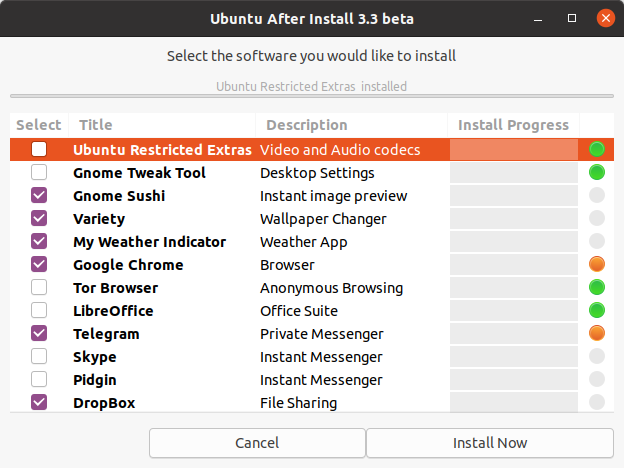Click the Cancel button
The image size is (624, 468).
tap(257, 443)
